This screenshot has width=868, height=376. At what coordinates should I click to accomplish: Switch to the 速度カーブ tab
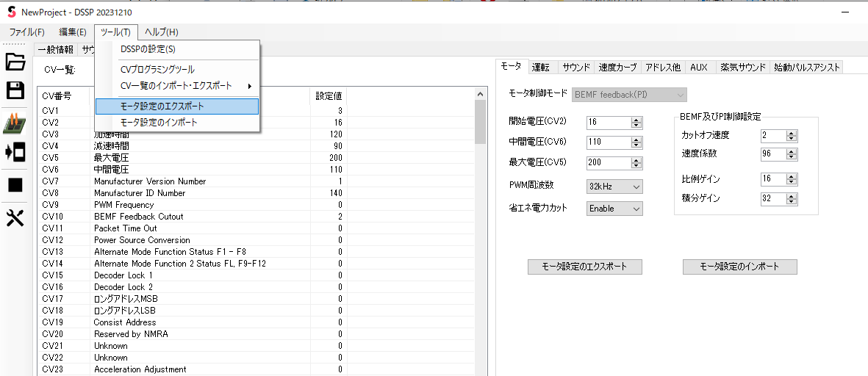click(617, 67)
